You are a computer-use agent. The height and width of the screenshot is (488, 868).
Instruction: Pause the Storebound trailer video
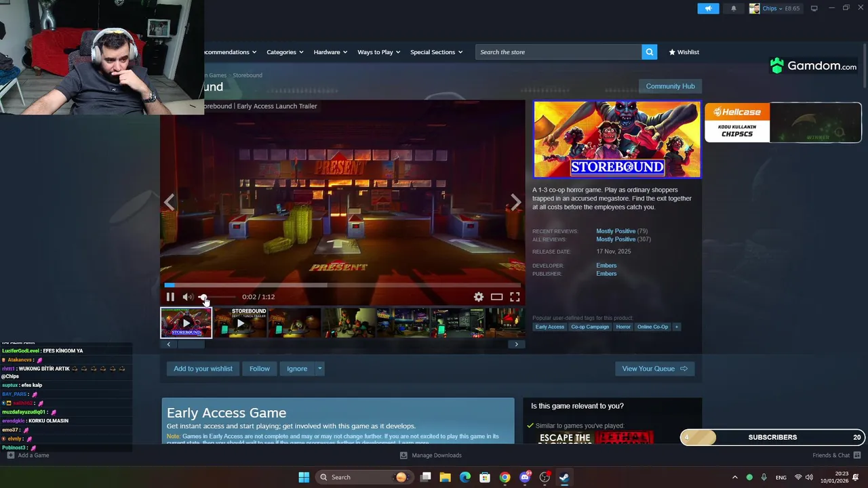click(170, 297)
